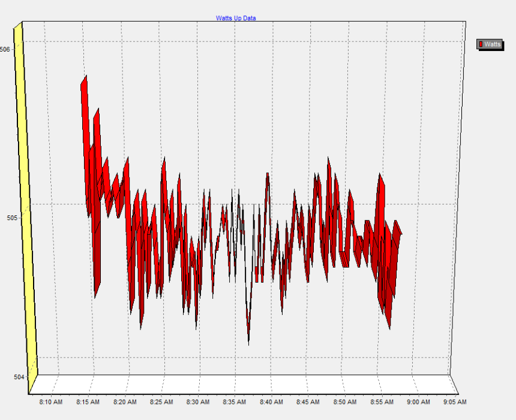This screenshot has width=516, height=420.
Task: Click the 8:15 AM axis label
Action: point(88,402)
